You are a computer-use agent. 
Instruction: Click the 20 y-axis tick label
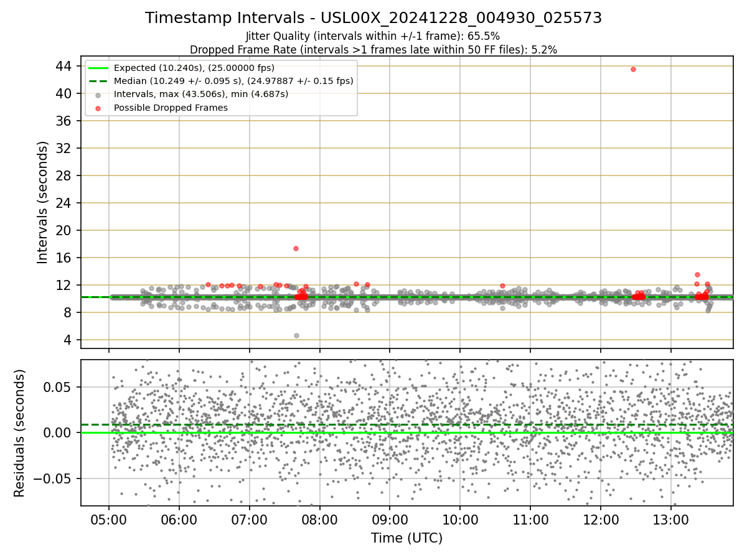[65, 230]
